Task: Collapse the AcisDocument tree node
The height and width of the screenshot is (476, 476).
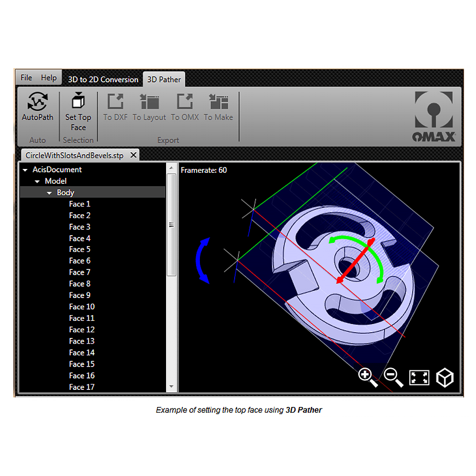Action: 25,169
